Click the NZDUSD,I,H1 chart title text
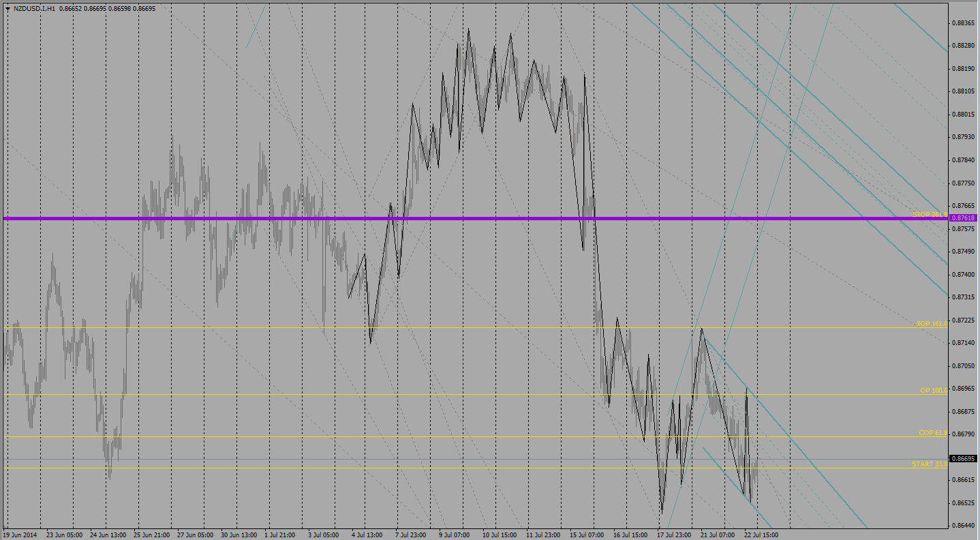The width and height of the screenshot is (980, 540). [35, 9]
